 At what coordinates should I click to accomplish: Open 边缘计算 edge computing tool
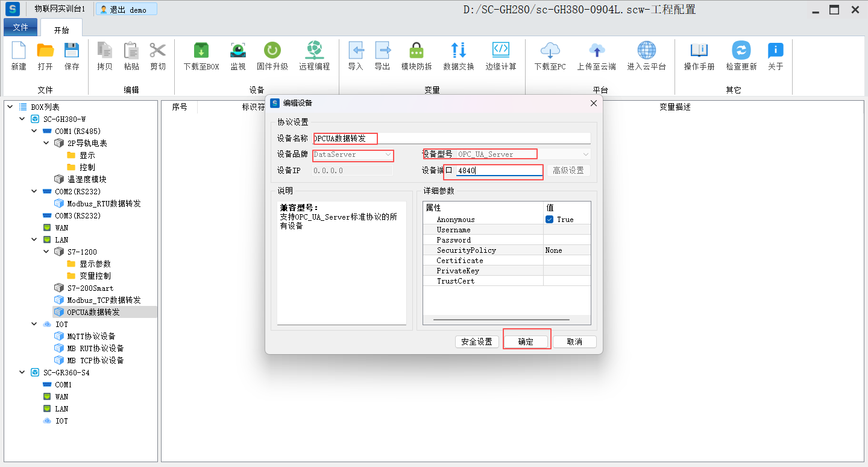coord(500,51)
